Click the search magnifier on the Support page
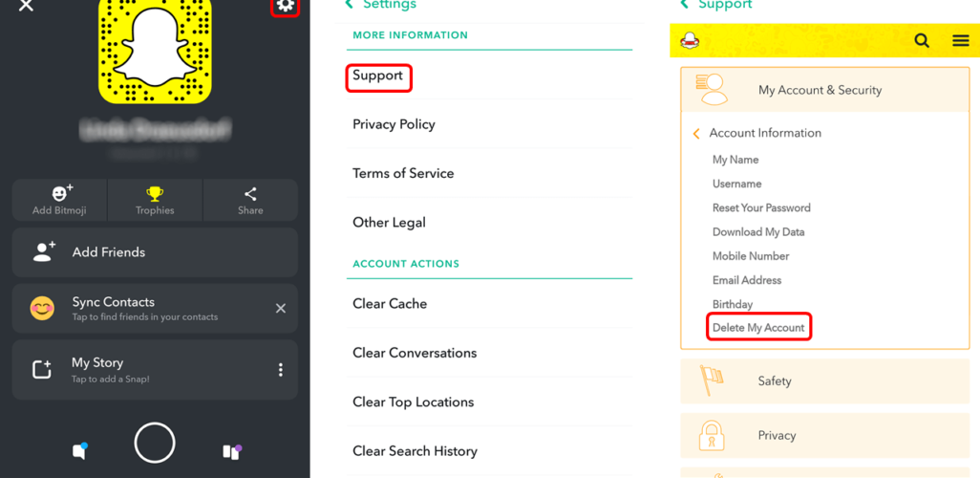The image size is (980, 478). click(x=922, y=40)
